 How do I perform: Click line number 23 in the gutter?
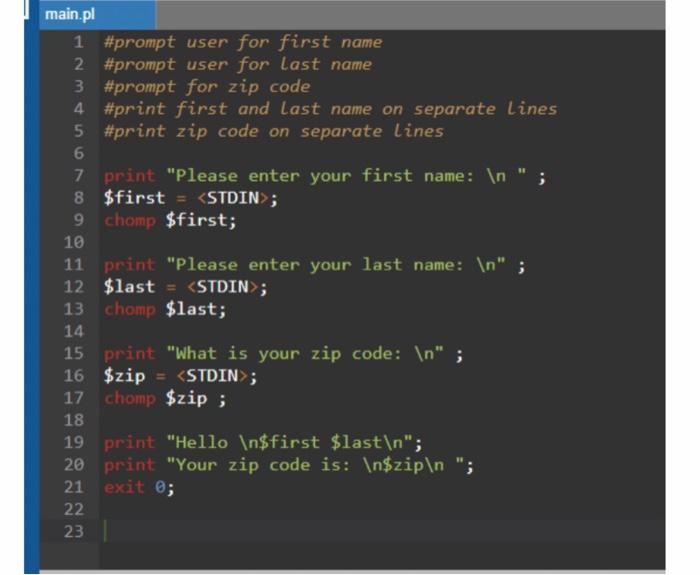point(74,531)
